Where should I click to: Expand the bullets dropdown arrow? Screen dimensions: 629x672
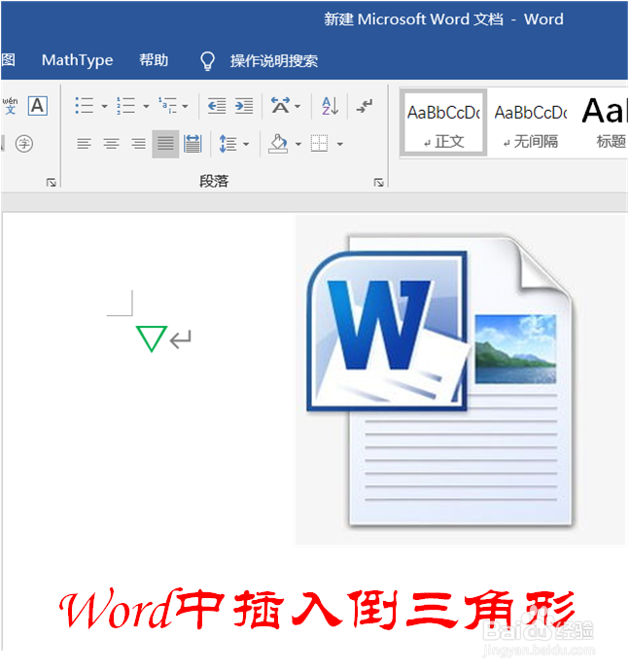[104, 106]
